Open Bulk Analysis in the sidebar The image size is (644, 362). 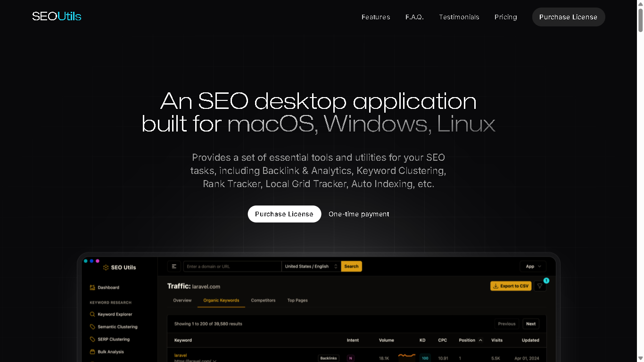tap(111, 352)
